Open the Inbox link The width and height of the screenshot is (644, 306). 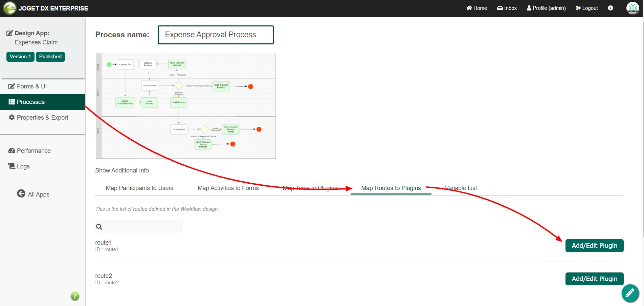coord(507,8)
